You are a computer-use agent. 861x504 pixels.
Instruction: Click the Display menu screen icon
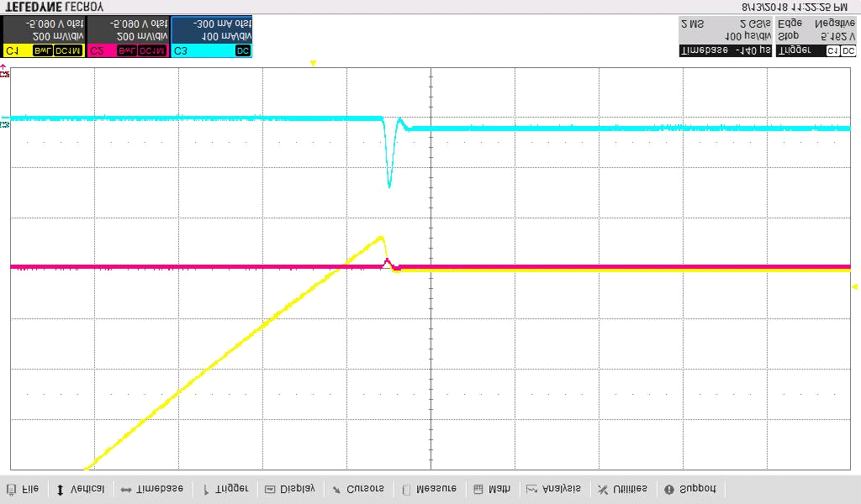tap(270, 489)
